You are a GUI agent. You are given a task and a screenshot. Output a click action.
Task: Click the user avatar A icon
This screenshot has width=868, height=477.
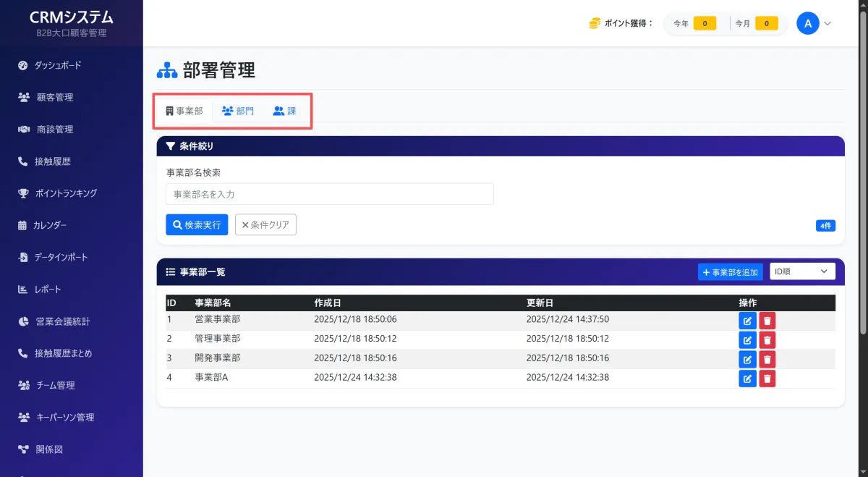[x=807, y=23]
